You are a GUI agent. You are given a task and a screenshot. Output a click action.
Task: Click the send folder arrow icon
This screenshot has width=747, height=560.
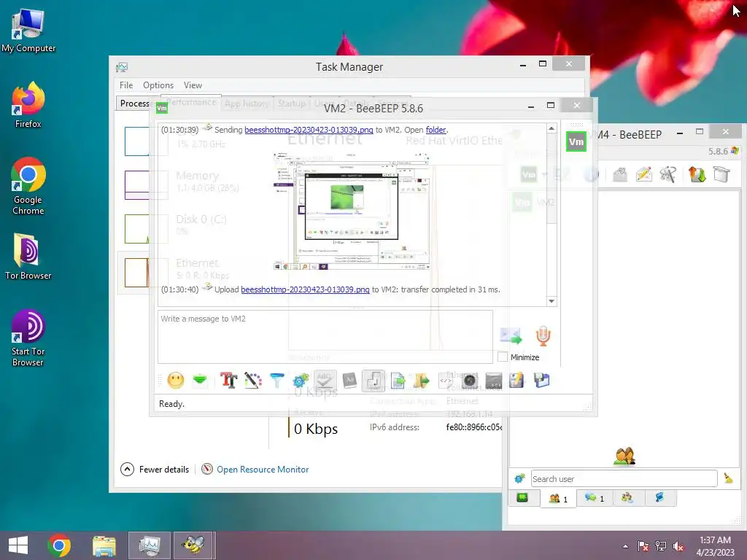(422, 381)
